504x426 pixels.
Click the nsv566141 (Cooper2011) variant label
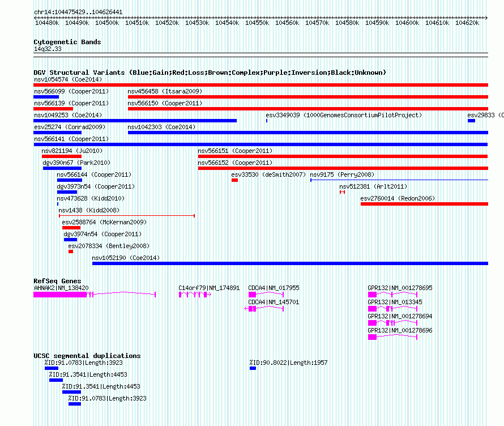point(71,139)
